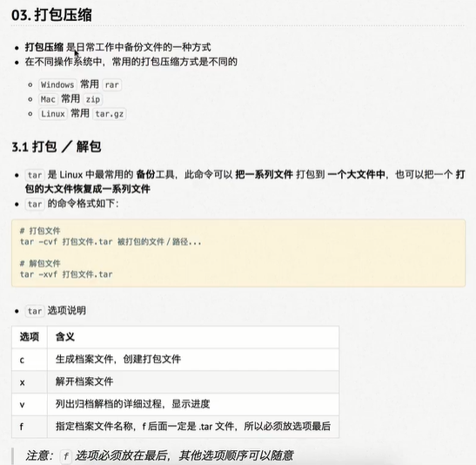Select the 'Windows' inline code tag
476x465 pixels.
pyautogui.click(x=57, y=84)
